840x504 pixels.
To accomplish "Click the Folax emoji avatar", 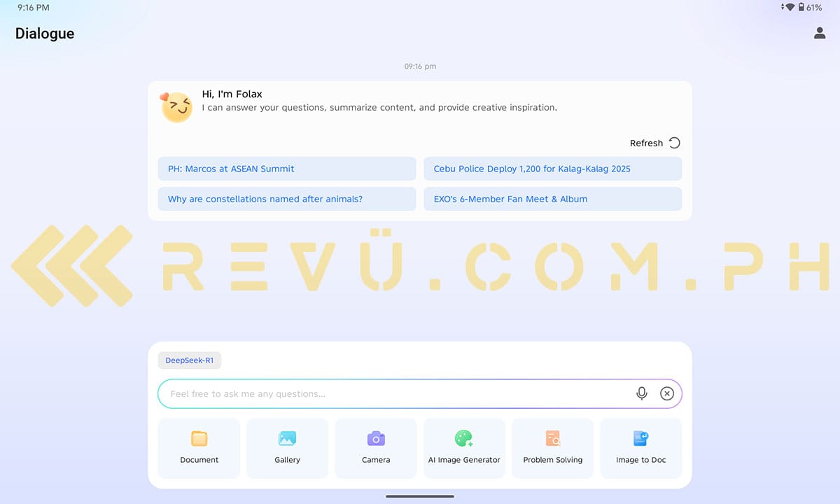I will coord(176,107).
